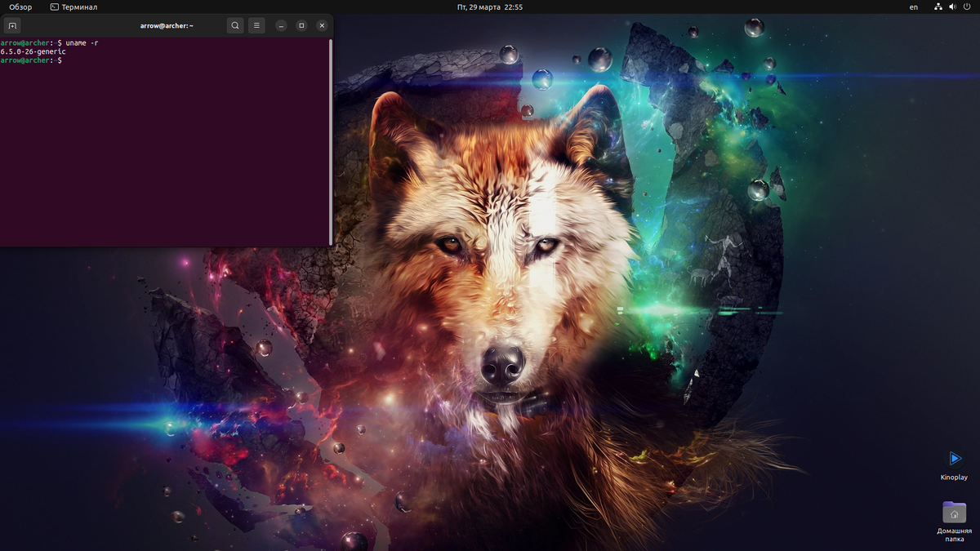Maximize the terminal window
The height and width of the screenshot is (551, 980).
pyautogui.click(x=301, y=25)
